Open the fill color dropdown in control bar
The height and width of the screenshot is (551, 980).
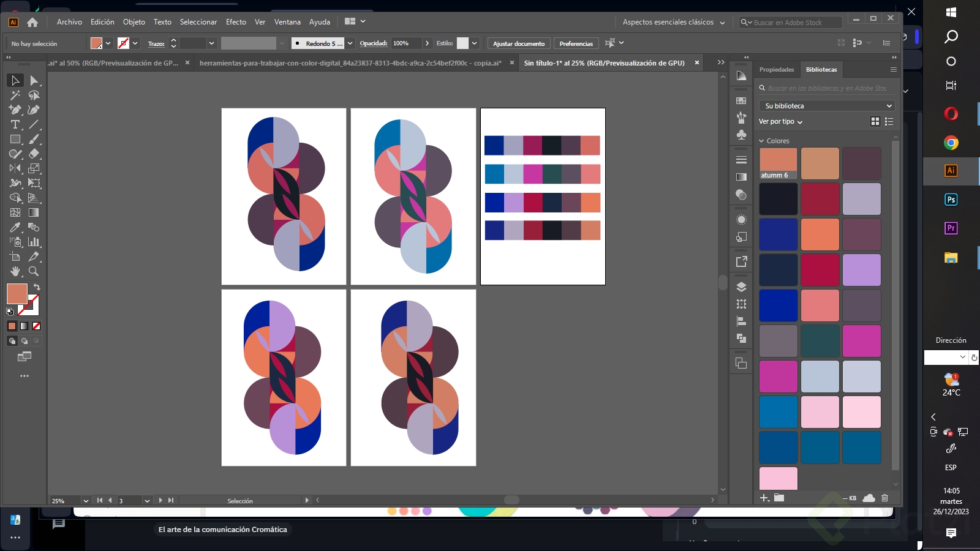108,43
